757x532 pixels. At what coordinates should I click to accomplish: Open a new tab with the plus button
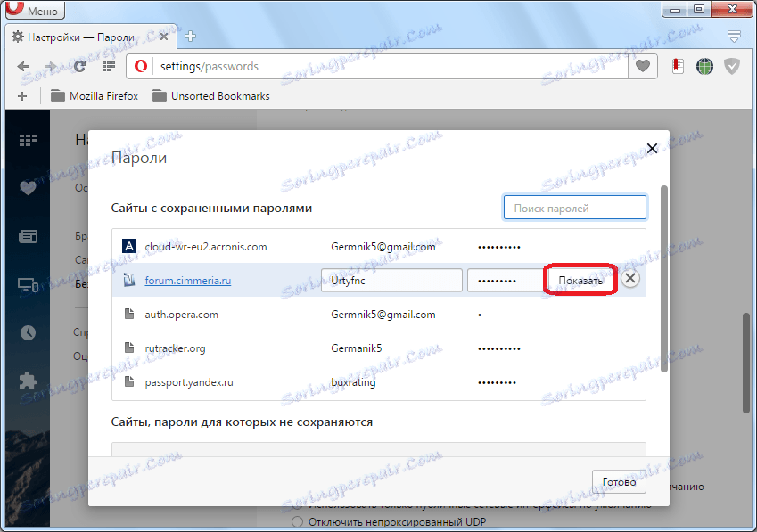coord(190,37)
